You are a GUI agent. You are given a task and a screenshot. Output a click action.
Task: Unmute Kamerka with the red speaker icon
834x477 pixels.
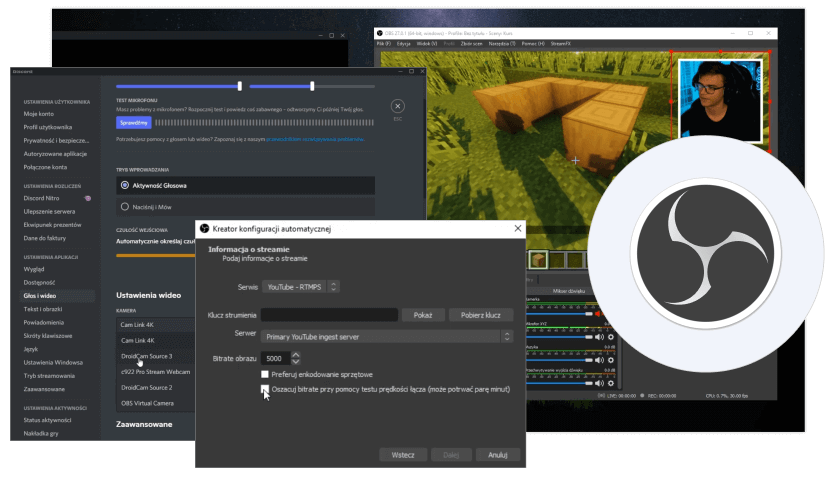tap(598, 314)
